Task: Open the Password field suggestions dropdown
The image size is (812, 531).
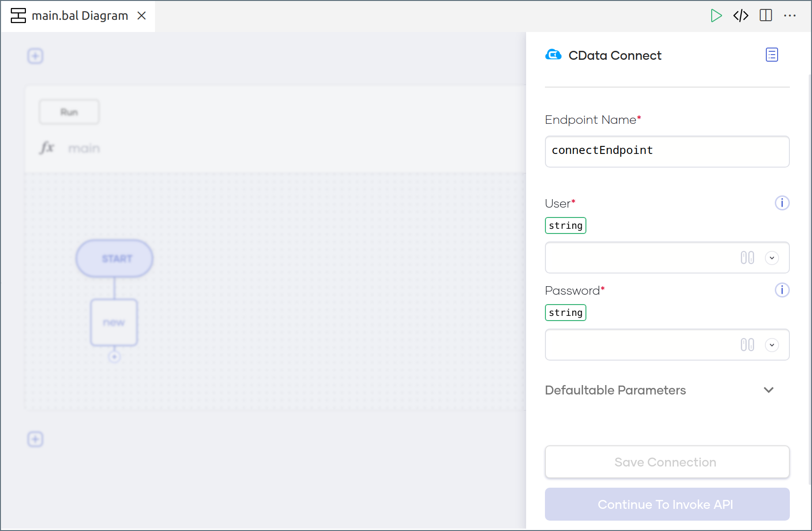Action: (x=772, y=345)
